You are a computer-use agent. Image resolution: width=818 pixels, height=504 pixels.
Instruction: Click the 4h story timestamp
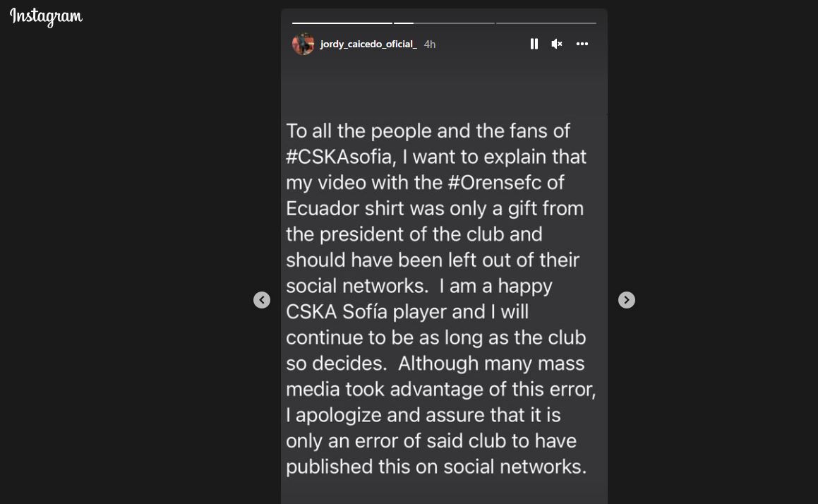pyautogui.click(x=430, y=44)
